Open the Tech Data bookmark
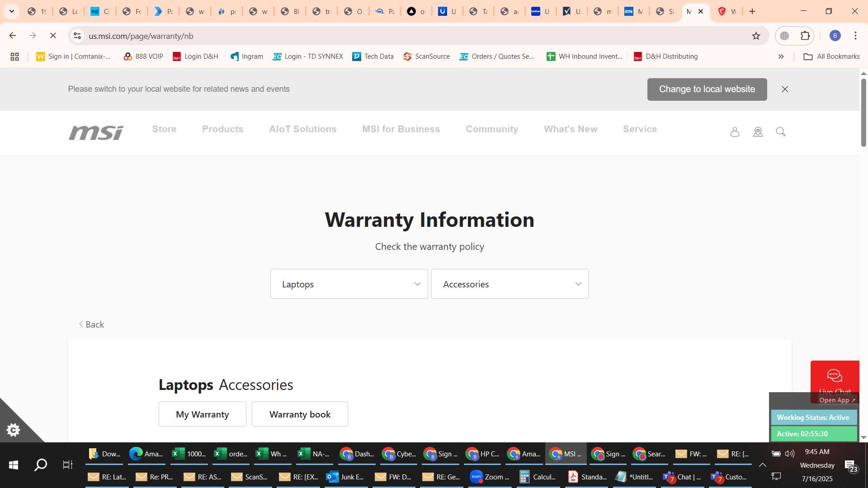This screenshot has width=868, height=488. (373, 56)
